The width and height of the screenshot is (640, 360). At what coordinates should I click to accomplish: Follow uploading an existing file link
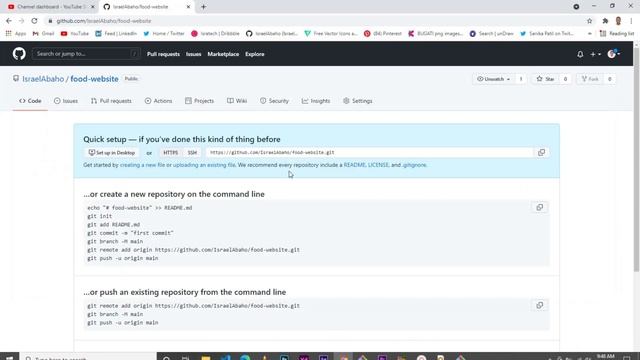(x=204, y=165)
